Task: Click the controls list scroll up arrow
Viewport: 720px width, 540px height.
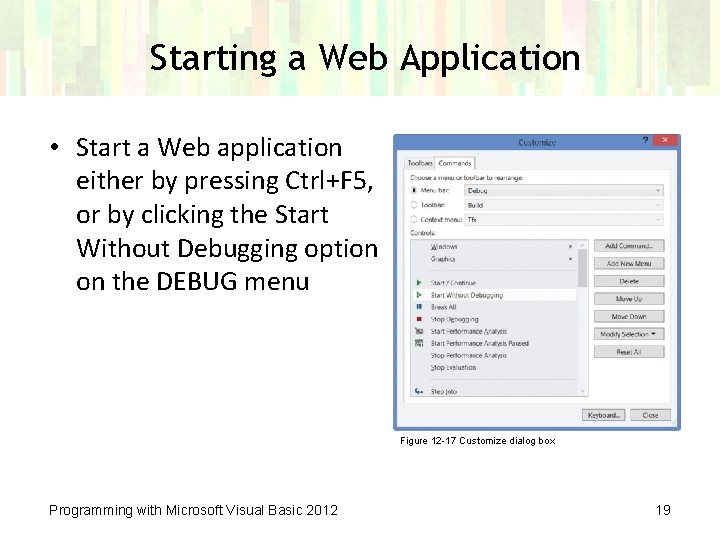Action: [582, 245]
